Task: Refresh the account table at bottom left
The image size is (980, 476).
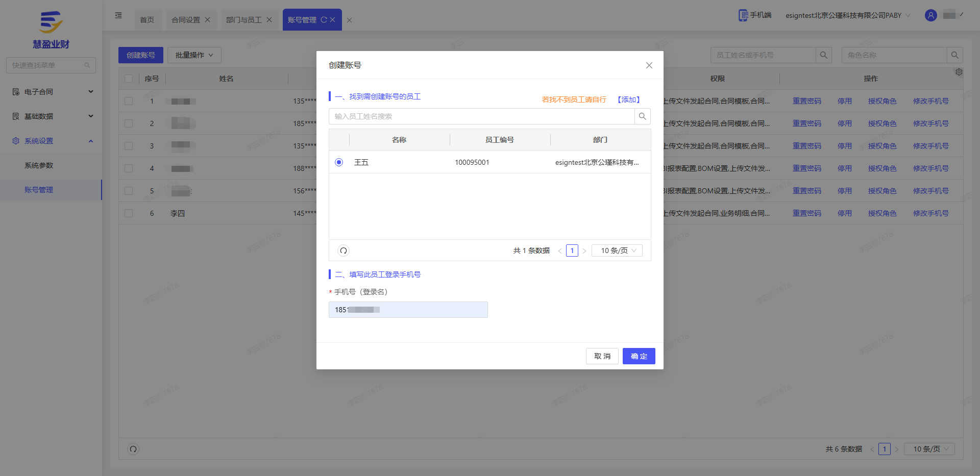Action: pos(133,449)
